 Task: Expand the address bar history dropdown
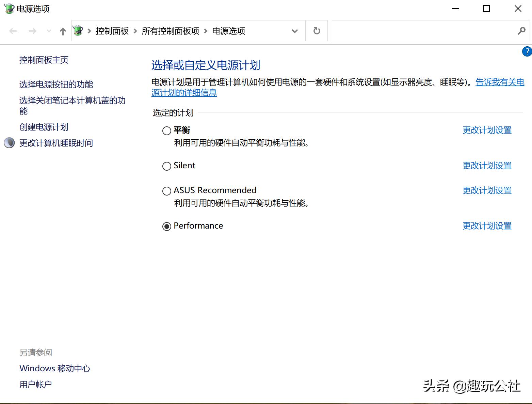point(295,31)
